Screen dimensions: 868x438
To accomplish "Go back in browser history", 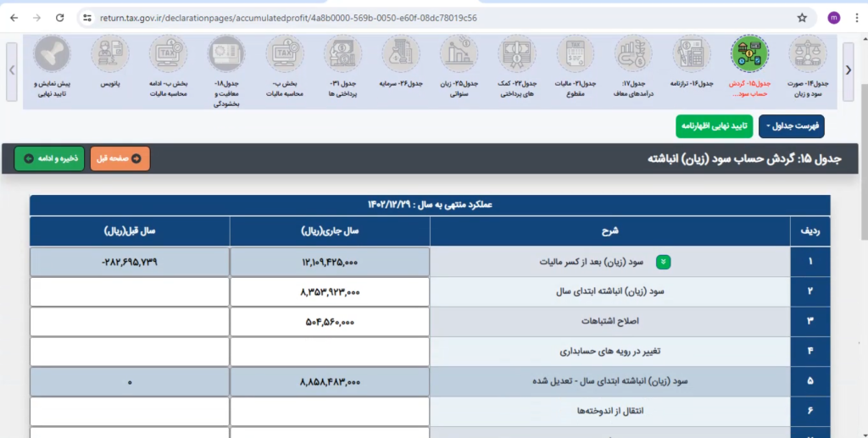I will click(14, 18).
